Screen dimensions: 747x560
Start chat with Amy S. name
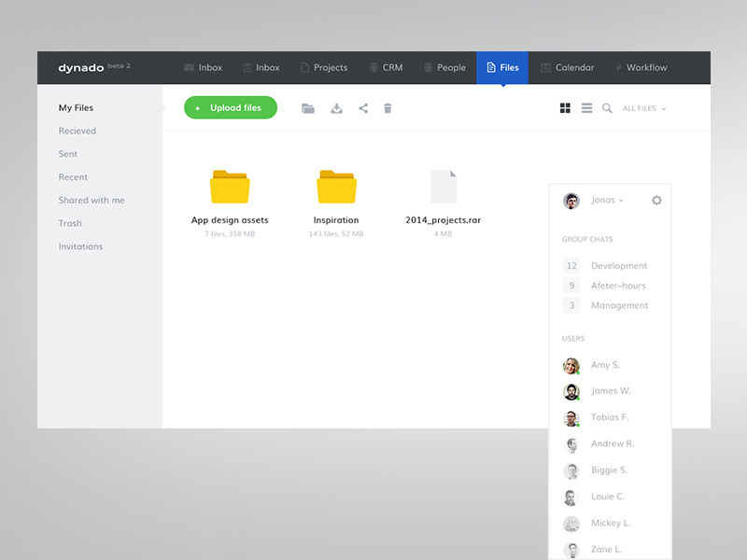[605, 365]
